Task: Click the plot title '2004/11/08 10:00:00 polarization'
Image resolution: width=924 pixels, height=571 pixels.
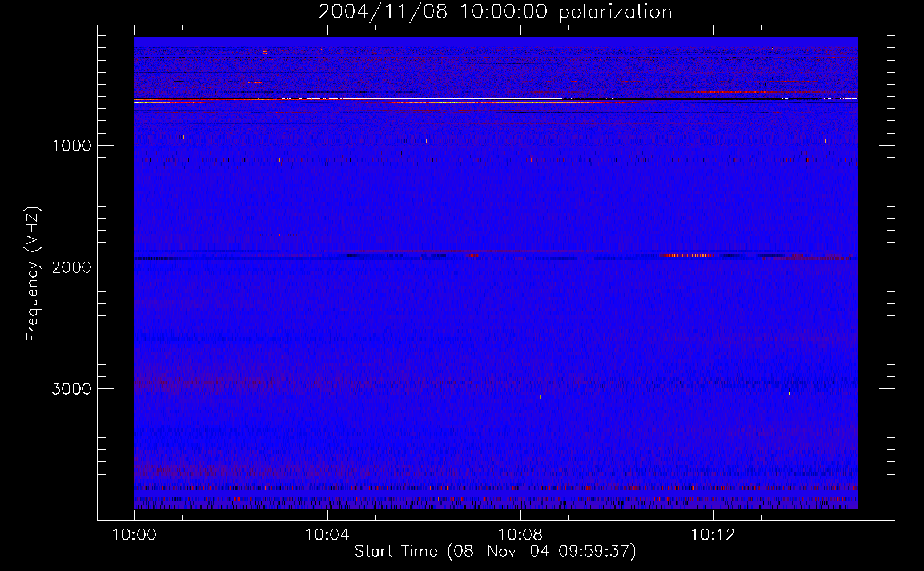Action: [x=495, y=11]
